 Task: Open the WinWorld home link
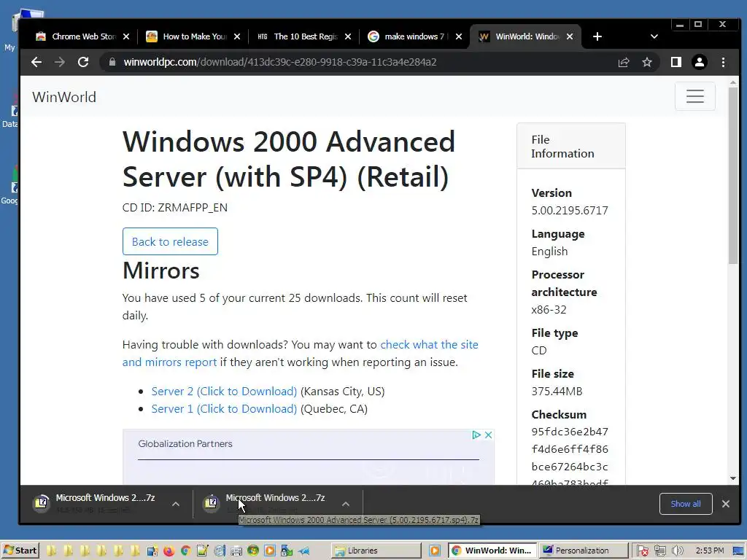pos(64,97)
